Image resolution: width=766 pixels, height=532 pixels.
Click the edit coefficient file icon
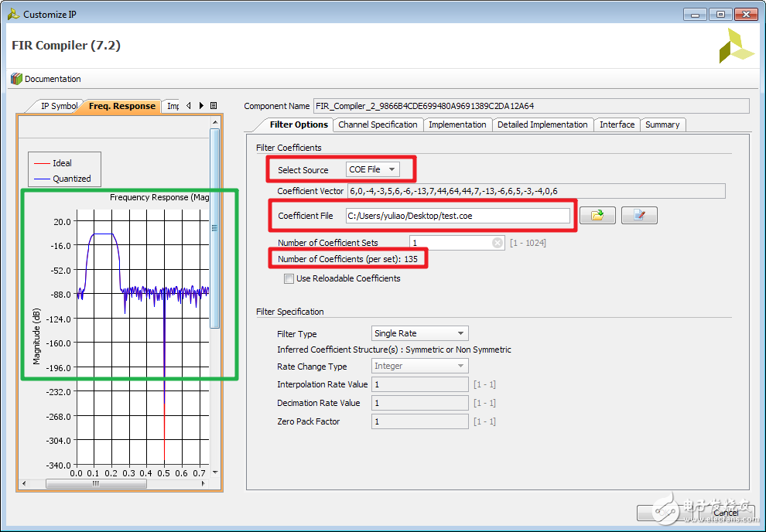click(639, 216)
